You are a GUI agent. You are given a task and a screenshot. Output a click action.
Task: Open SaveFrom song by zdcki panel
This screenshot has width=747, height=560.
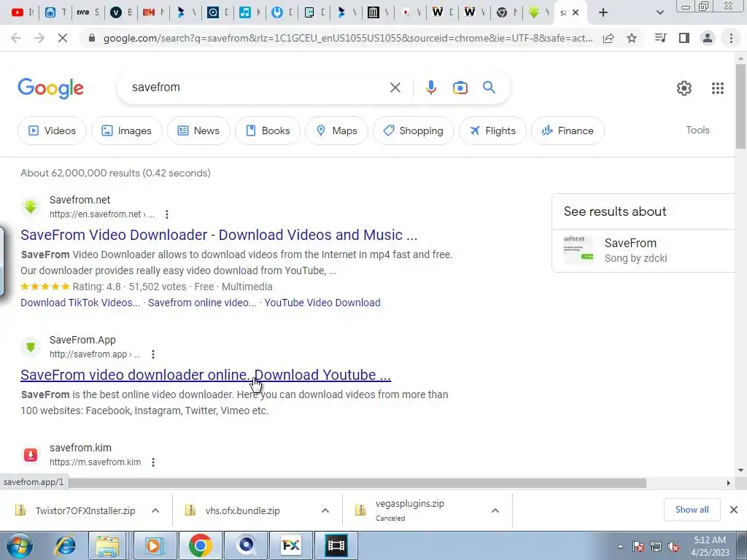[643, 251]
